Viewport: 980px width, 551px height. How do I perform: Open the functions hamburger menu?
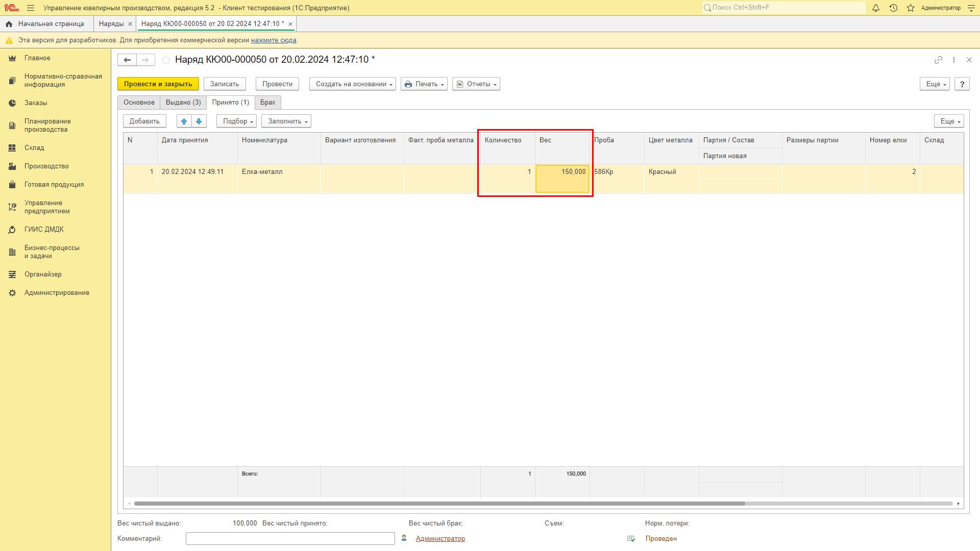pos(31,8)
